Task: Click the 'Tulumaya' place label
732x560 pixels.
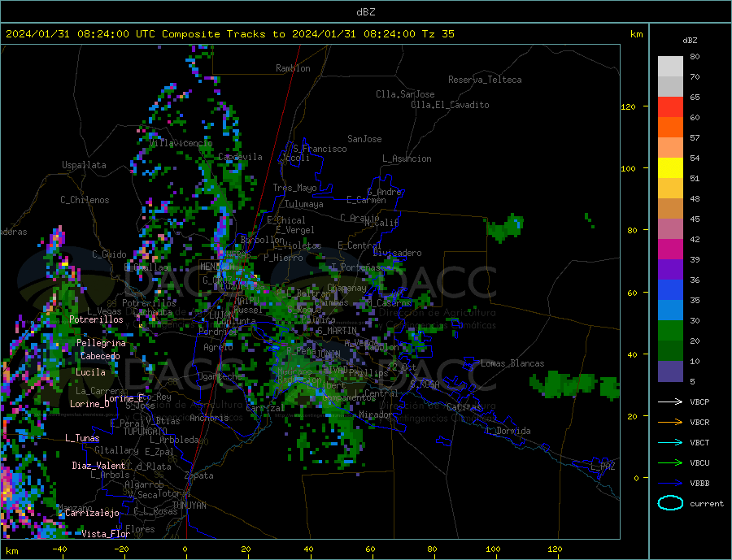Action: (x=303, y=204)
